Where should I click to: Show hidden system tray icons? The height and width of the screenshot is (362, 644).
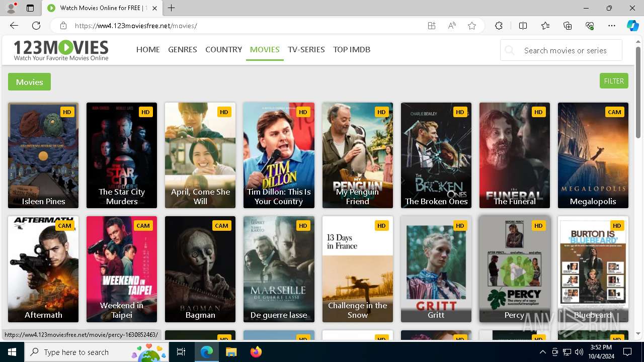pos(542,352)
